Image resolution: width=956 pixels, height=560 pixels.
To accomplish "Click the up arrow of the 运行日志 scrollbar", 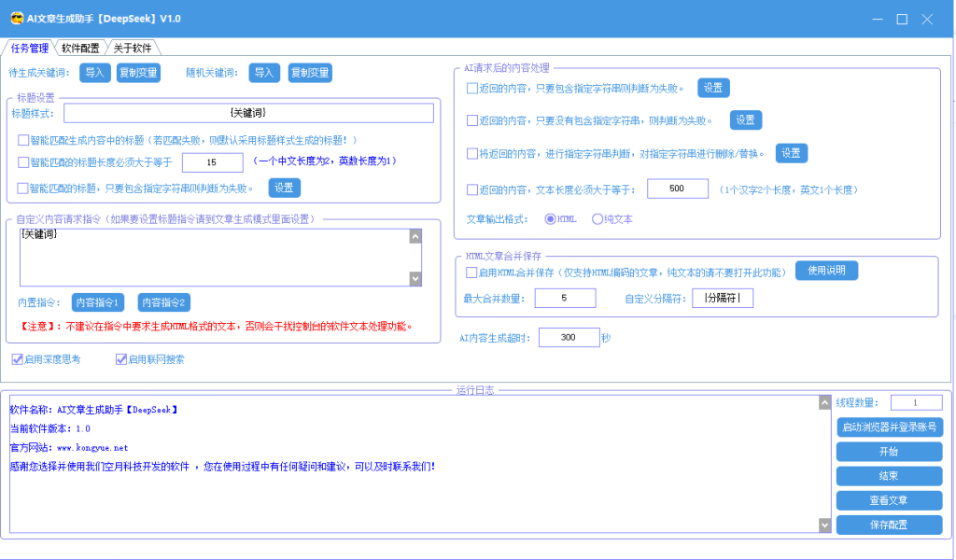I will [x=824, y=403].
